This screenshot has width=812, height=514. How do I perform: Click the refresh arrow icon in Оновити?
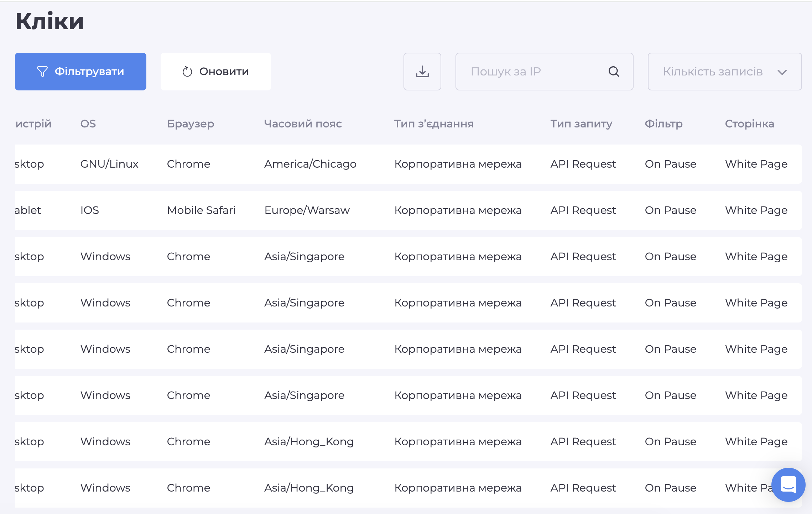[187, 72]
